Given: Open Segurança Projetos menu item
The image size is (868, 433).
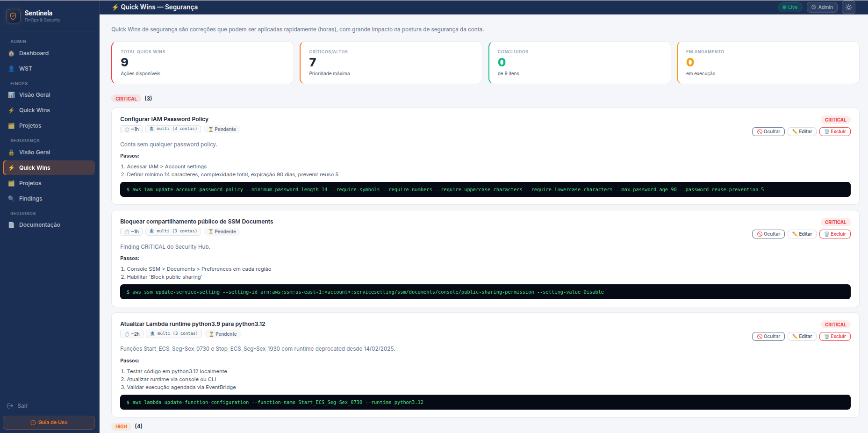Looking at the screenshot, I should tap(49, 183).
